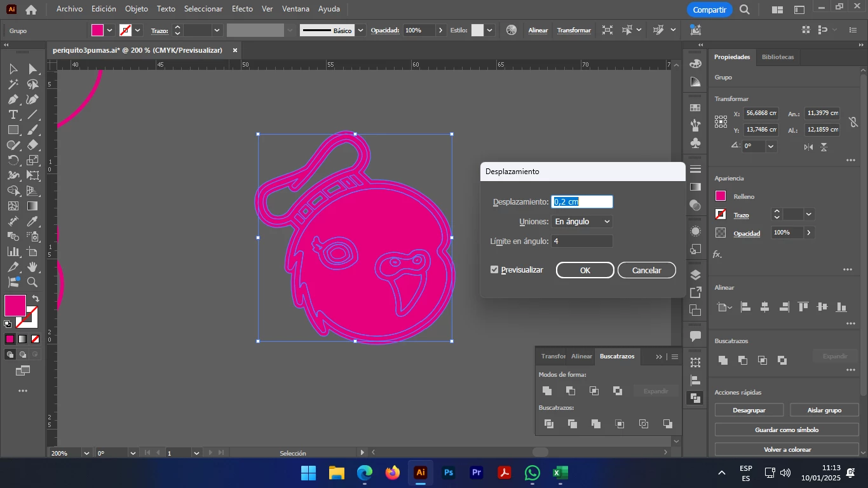Select the Scale tool
This screenshot has height=488, width=868.
coord(32,160)
